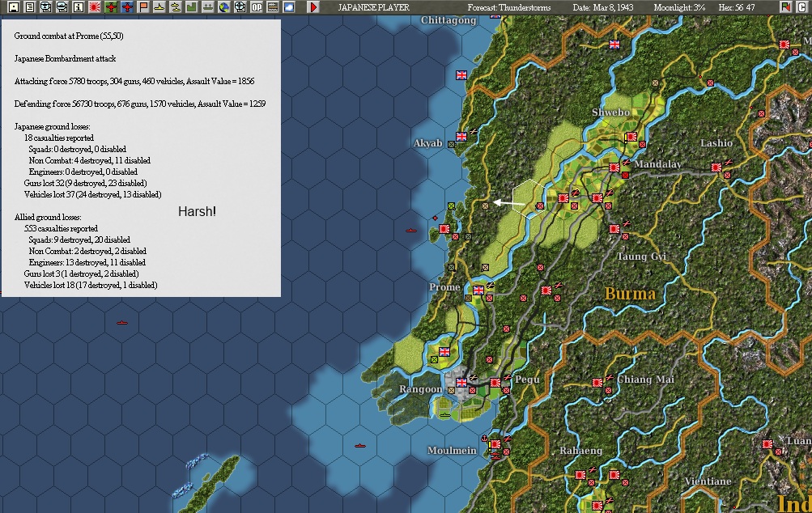
Task: Click '553 casualties reported' line
Action: coord(61,228)
